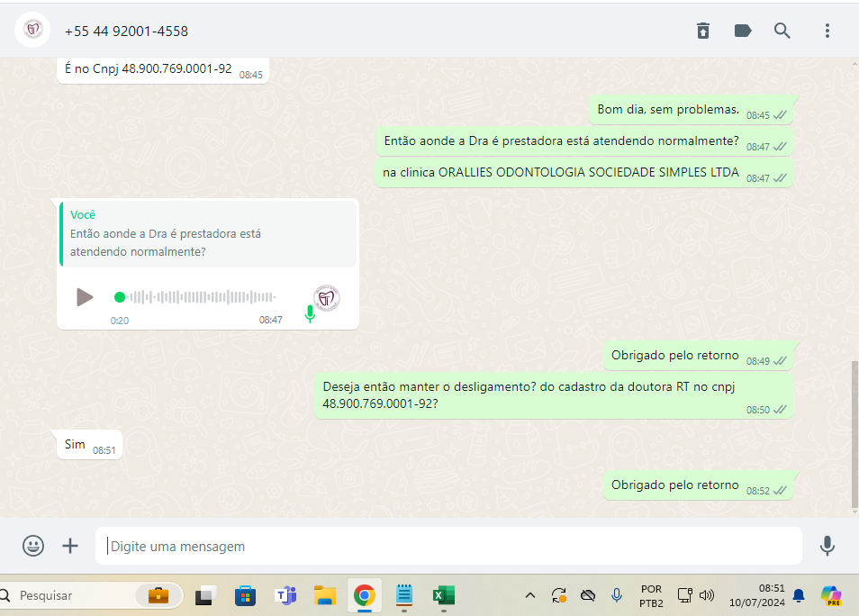This screenshot has width=859, height=616.
Task: Start recording a voice message
Action: (x=827, y=546)
